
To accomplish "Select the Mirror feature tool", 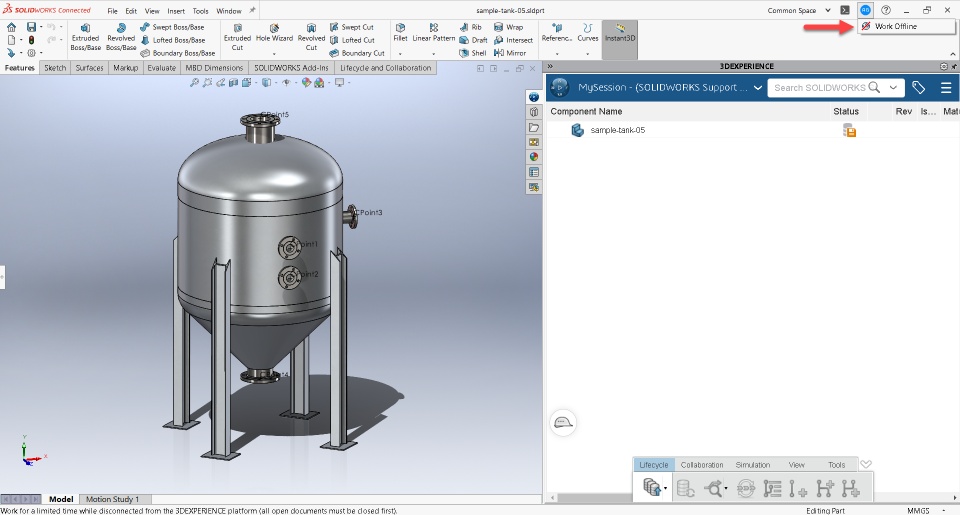I will 509,53.
